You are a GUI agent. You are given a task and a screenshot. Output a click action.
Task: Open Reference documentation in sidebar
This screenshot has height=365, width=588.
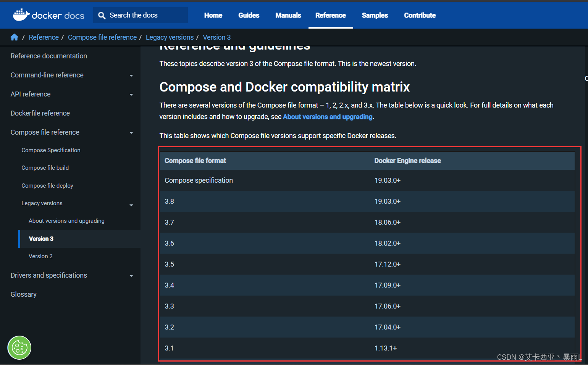[49, 56]
